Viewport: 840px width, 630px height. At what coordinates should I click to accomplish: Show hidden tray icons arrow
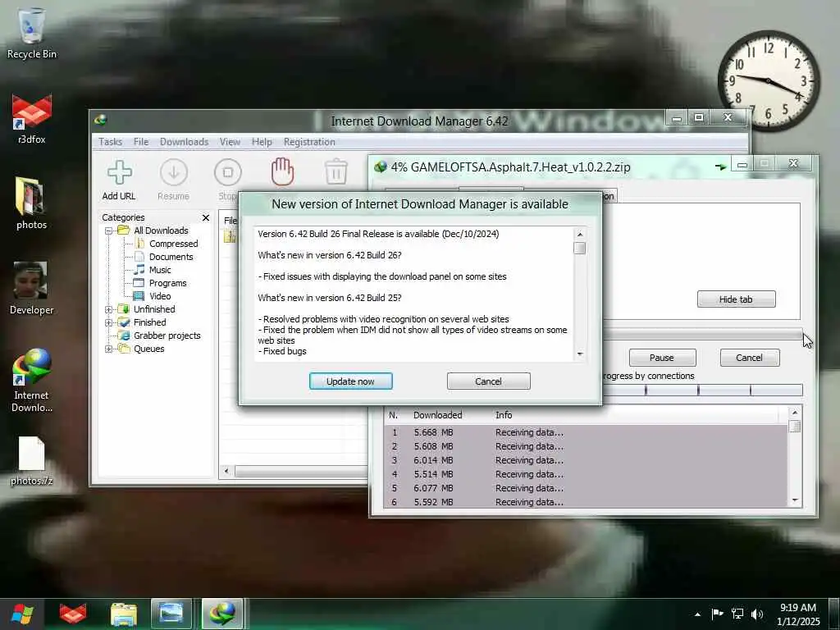pos(697,614)
